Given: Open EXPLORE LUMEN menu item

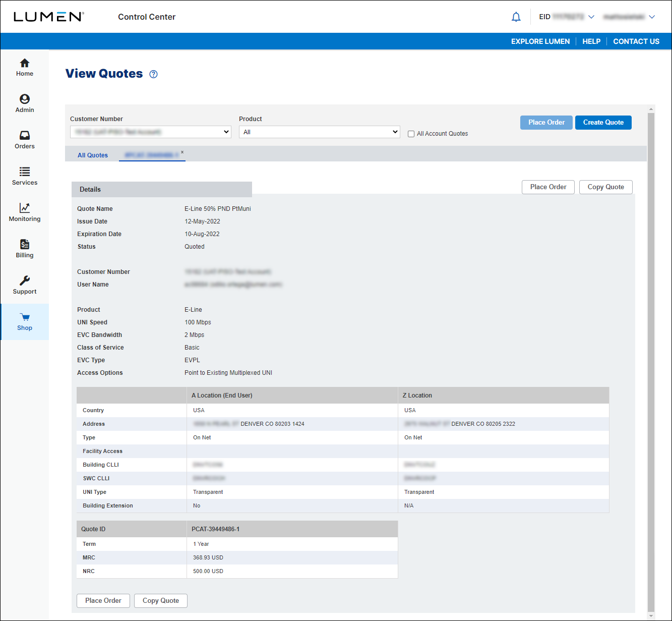Looking at the screenshot, I should [x=540, y=41].
